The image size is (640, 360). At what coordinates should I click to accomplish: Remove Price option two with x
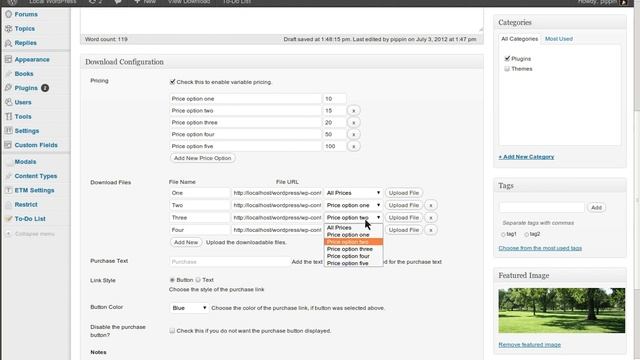point(353,111)
